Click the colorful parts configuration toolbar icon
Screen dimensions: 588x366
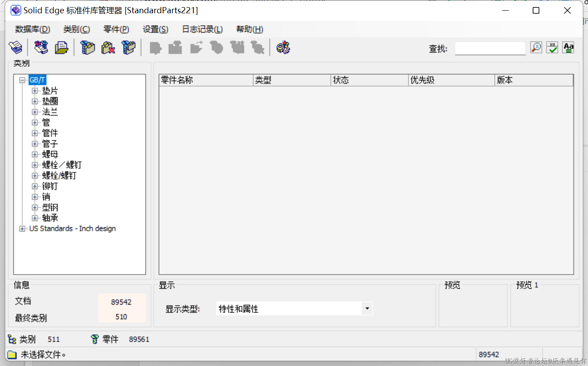coord(283,47)
